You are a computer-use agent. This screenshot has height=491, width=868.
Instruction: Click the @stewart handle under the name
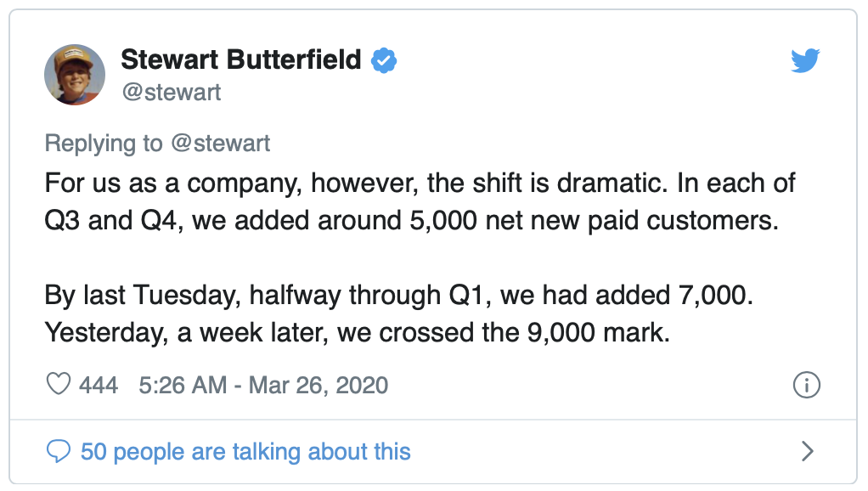pyautogui.click(x=171, y=92)
